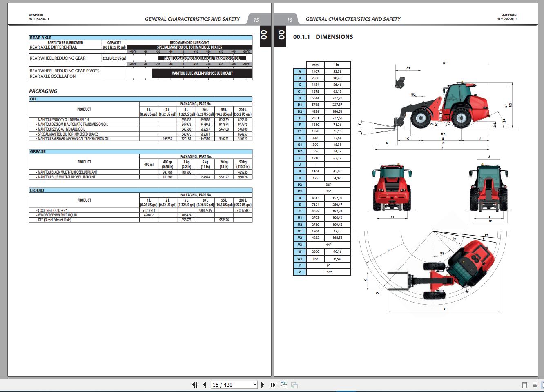Jump to the last page

(273, 385)
